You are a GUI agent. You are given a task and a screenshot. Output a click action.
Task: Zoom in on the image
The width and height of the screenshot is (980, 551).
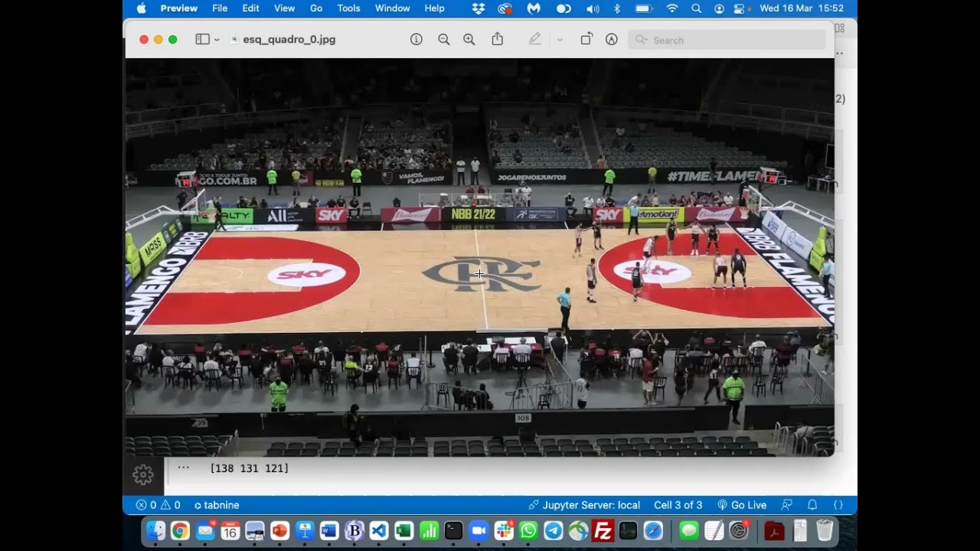(469, 39)
